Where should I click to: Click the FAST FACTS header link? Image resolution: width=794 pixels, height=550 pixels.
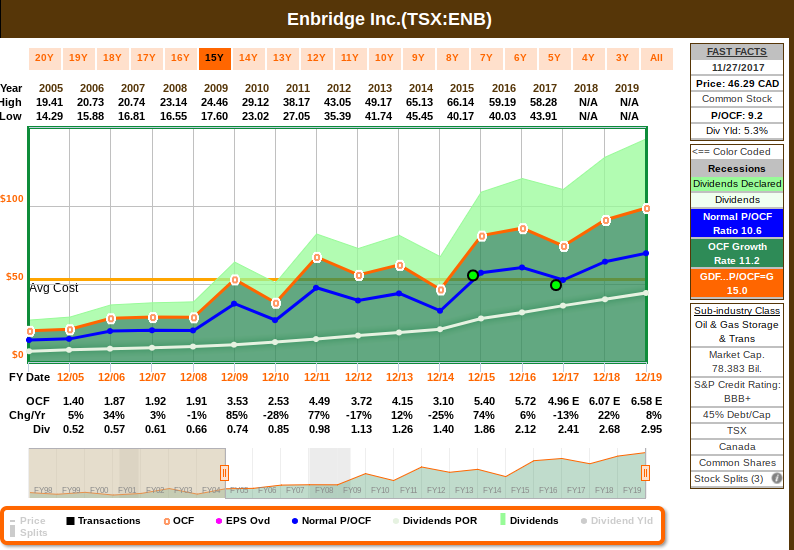(x=737, y=52)
